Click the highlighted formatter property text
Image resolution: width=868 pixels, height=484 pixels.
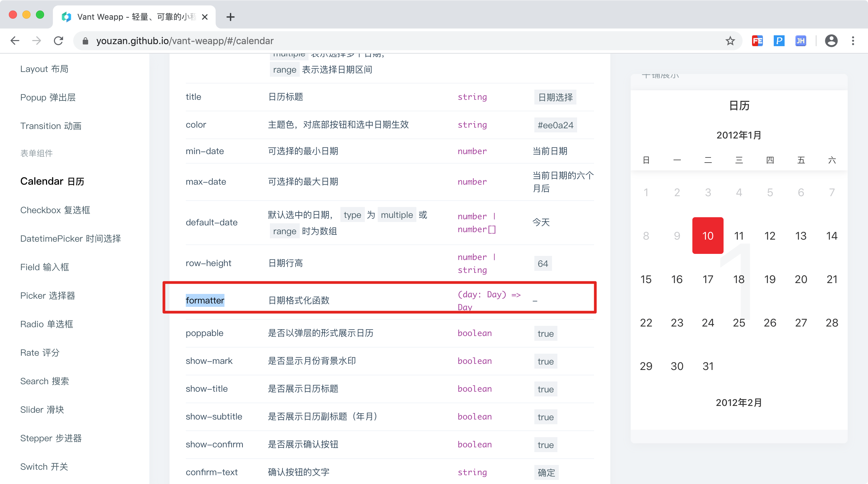[205, 300]
